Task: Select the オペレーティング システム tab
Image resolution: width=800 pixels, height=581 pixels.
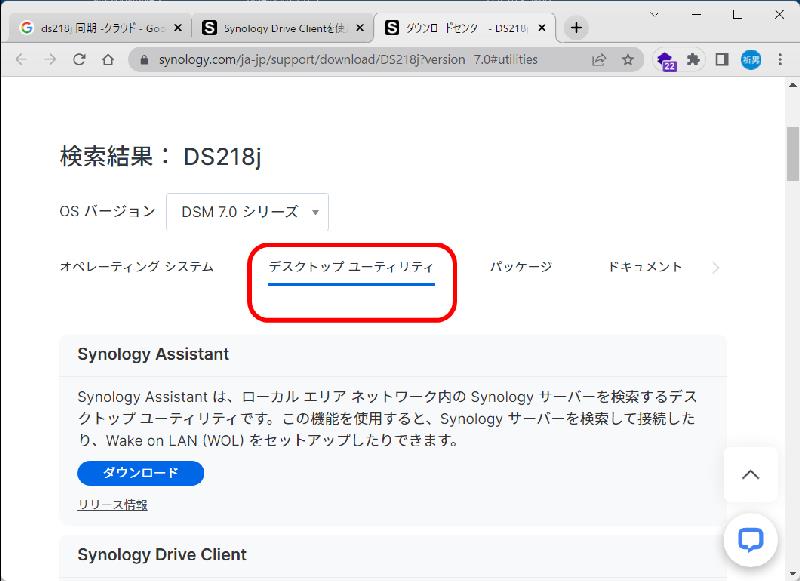Action: click(137, 267)
